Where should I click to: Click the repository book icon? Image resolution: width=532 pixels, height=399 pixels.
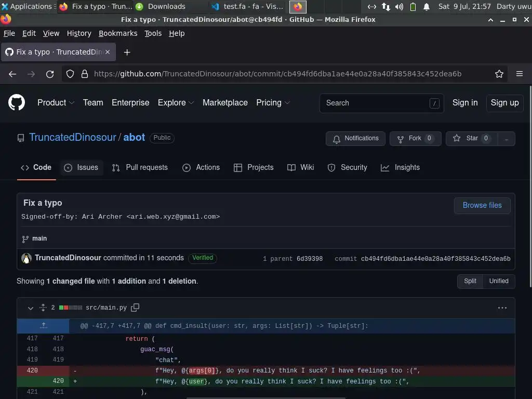(x=21, y=138)
